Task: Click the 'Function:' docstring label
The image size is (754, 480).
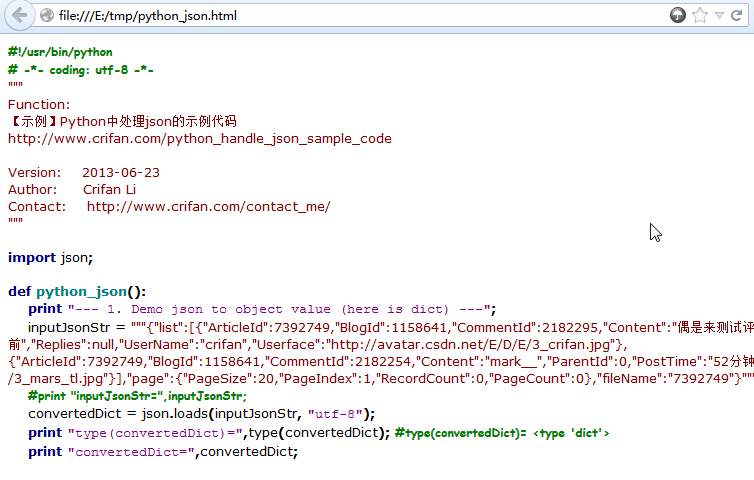Action: tap(39, 104)
